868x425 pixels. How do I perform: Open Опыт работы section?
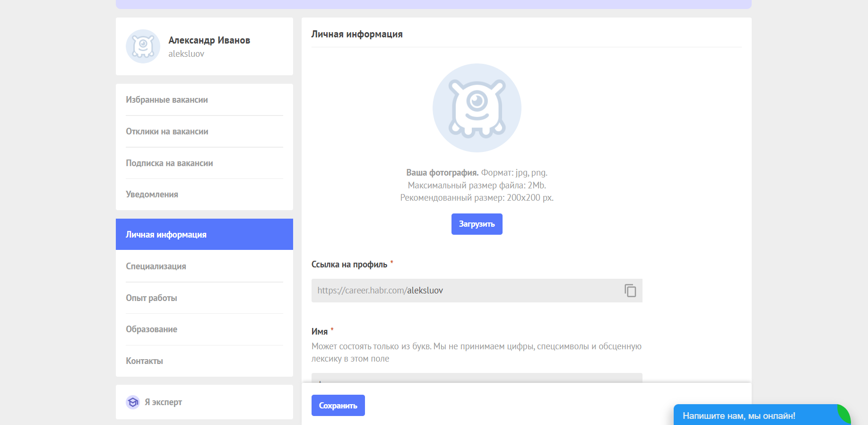151,298
